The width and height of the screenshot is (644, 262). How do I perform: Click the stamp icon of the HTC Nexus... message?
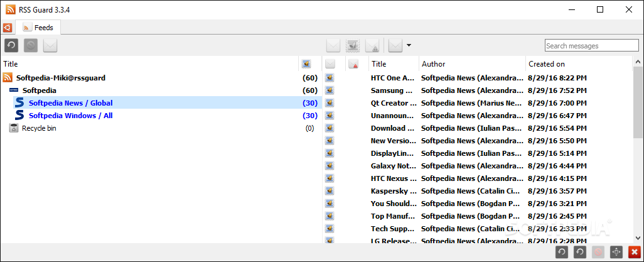(x=329, y=178)
